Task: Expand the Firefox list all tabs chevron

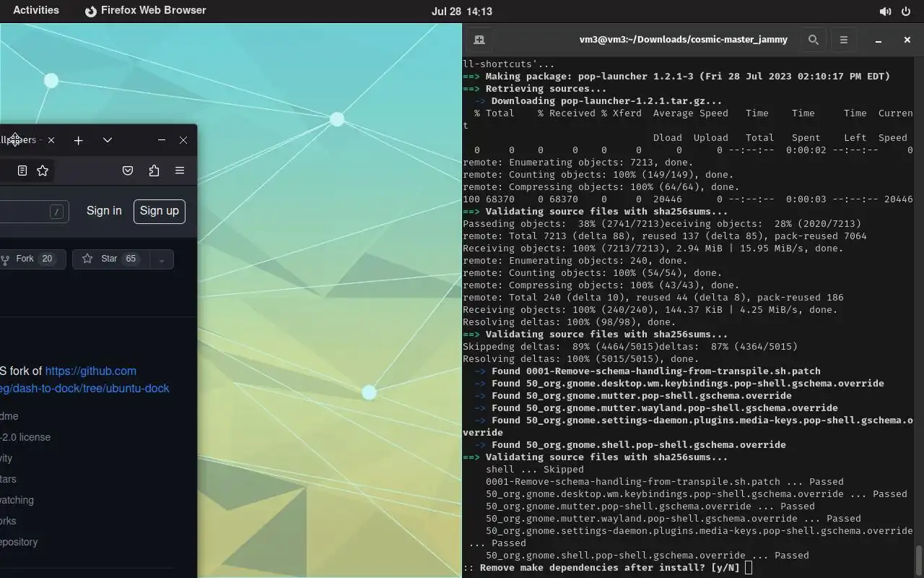Action: coord(107,140)
